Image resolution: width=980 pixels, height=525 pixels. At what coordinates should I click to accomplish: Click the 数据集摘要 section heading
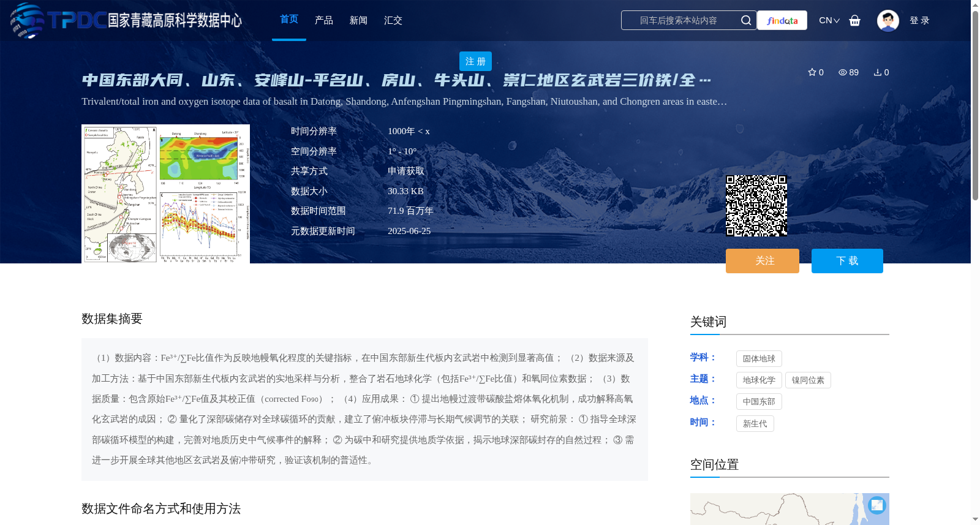point(112,319)
